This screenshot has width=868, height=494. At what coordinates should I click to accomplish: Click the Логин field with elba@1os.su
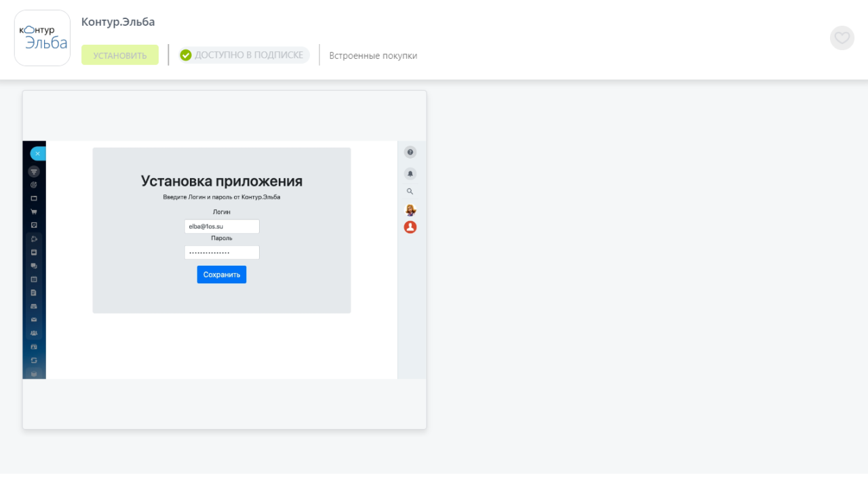tap(222, 226)
